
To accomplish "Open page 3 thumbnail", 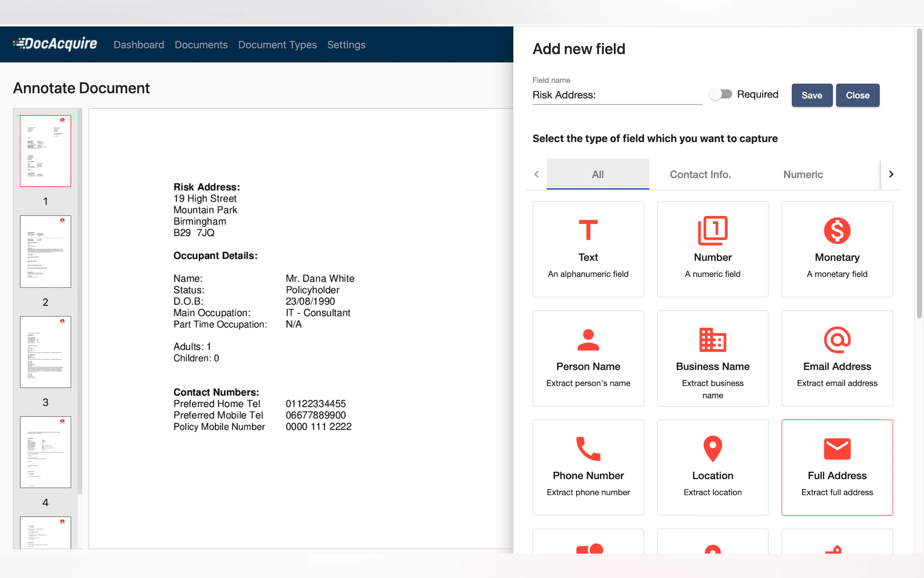I will click(45, 352).
